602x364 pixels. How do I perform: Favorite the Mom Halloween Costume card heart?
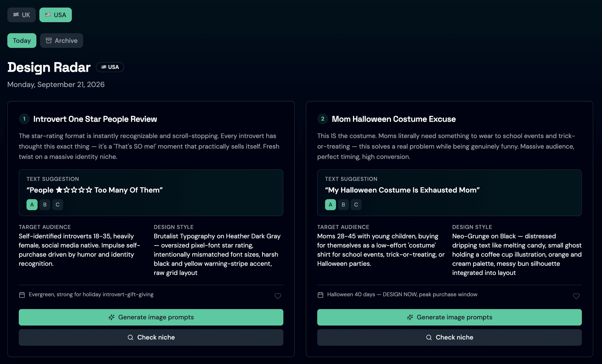[x=576, y=296]
